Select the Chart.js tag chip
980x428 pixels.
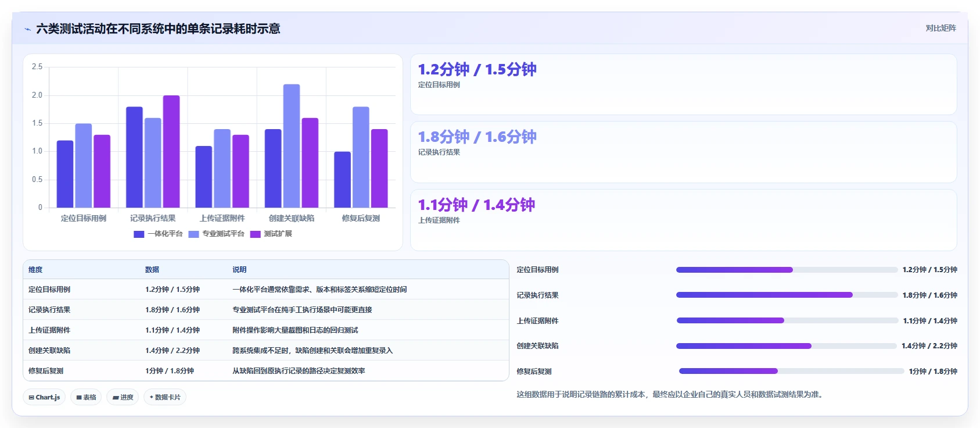(44, 397)
